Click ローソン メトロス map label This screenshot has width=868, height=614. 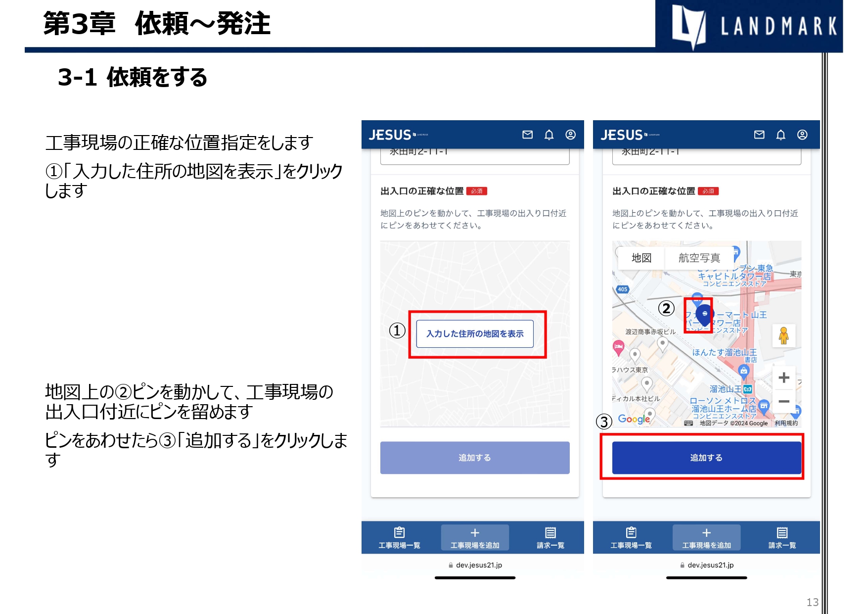[x=723, y=401]
